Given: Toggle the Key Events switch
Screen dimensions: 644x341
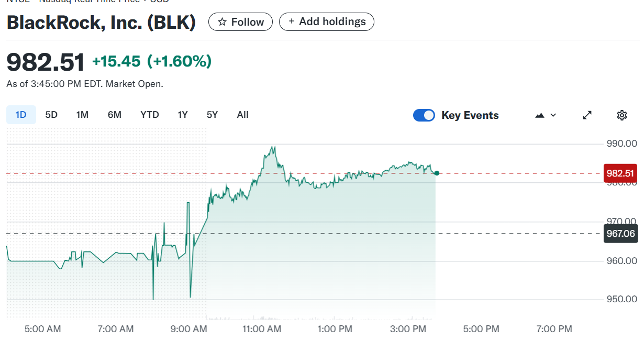Looking at the screenshot, I should point(424,115).
